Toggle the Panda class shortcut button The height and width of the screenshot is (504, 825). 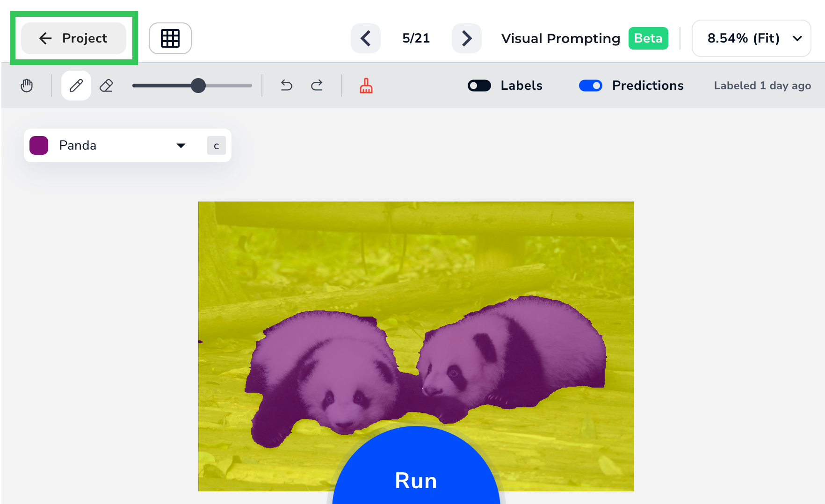[216, 145]
